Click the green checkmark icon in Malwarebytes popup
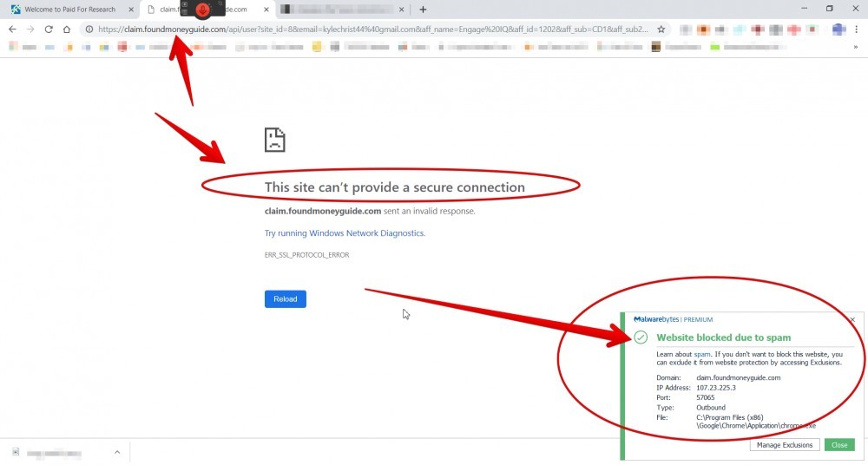The width and height of the screenshot is (868, 465). [641, 337]
